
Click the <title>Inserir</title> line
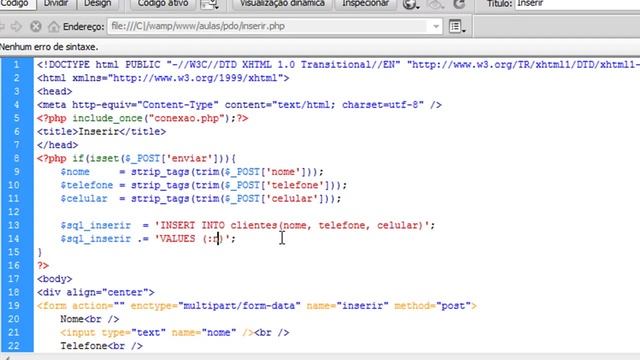pos(101,132)
